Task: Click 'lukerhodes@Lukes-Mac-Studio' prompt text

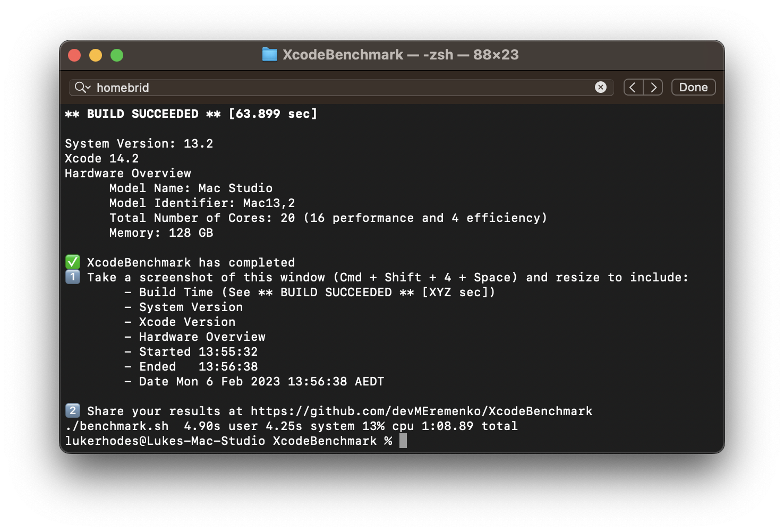Action: tap(165, 441)
